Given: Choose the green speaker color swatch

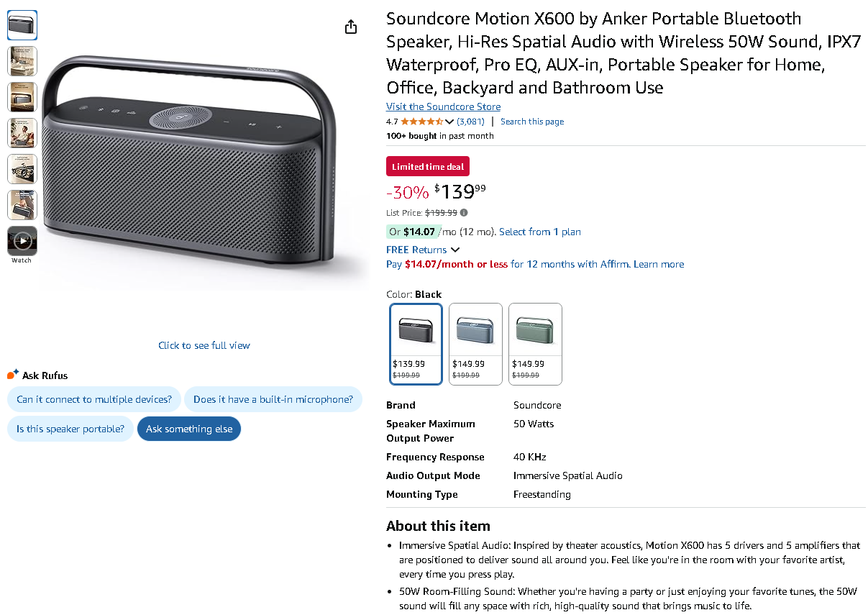Looking at the screenshot, I should (535, 344).
